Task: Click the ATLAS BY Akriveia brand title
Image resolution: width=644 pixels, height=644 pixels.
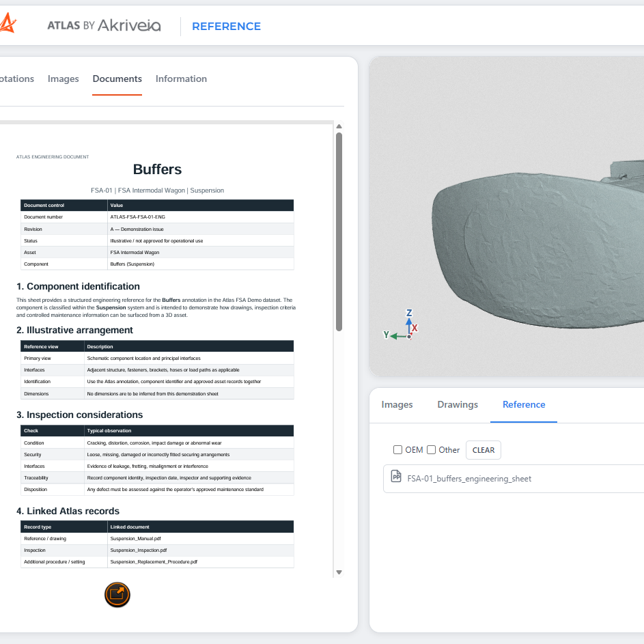Action: (x=104, y=25)
